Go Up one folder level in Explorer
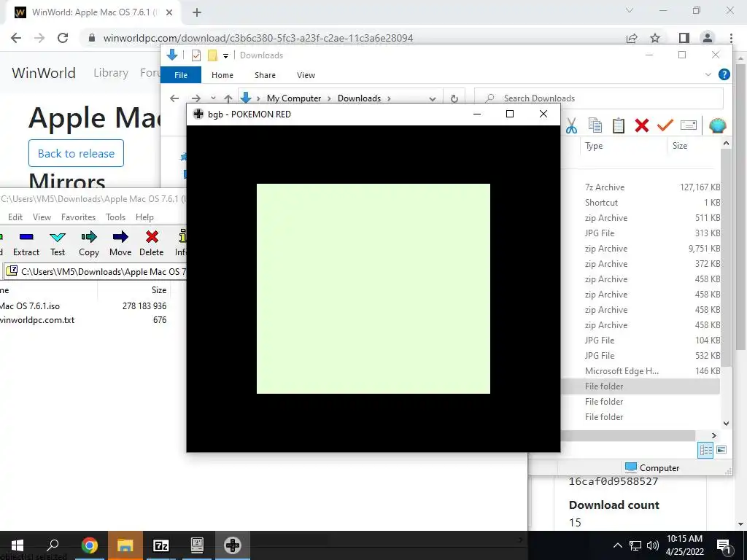 click(228, 98)
